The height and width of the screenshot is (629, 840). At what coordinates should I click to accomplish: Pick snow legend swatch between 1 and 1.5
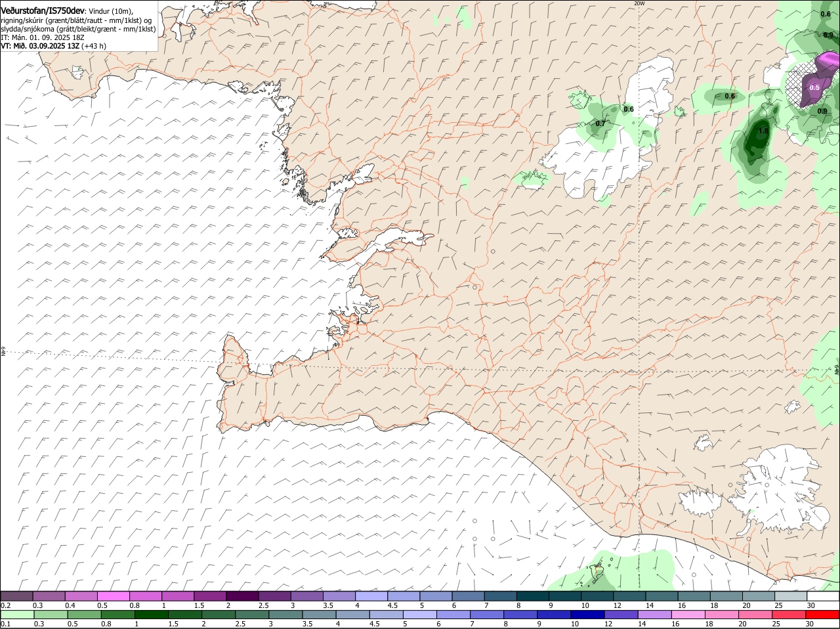coord(178,596)
